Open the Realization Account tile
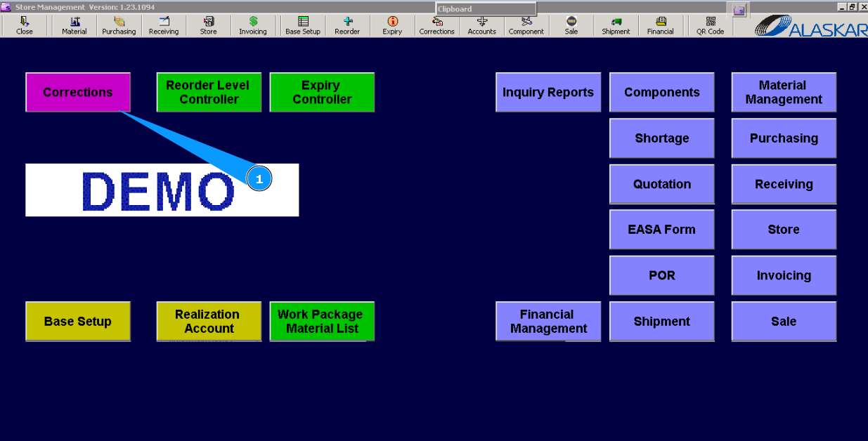 pos(209,322)
